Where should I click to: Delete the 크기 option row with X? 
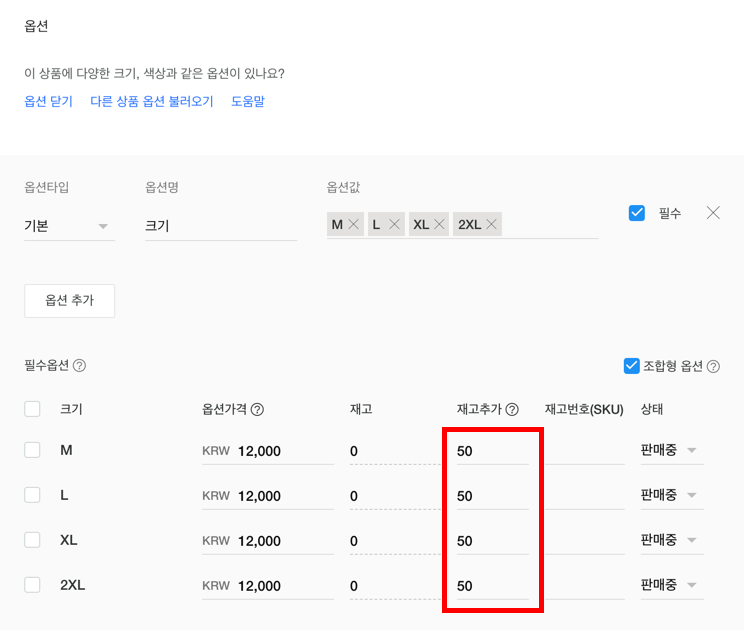coord(713,212)
